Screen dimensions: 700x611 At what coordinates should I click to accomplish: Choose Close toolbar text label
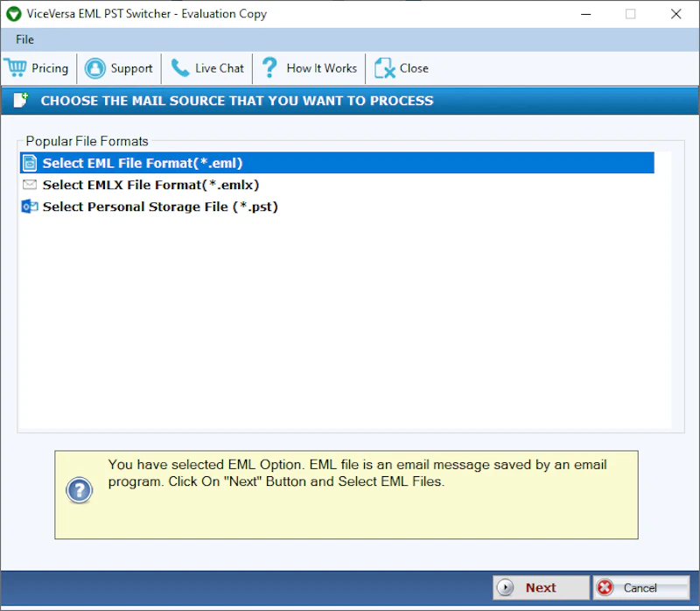pos(414,68)
